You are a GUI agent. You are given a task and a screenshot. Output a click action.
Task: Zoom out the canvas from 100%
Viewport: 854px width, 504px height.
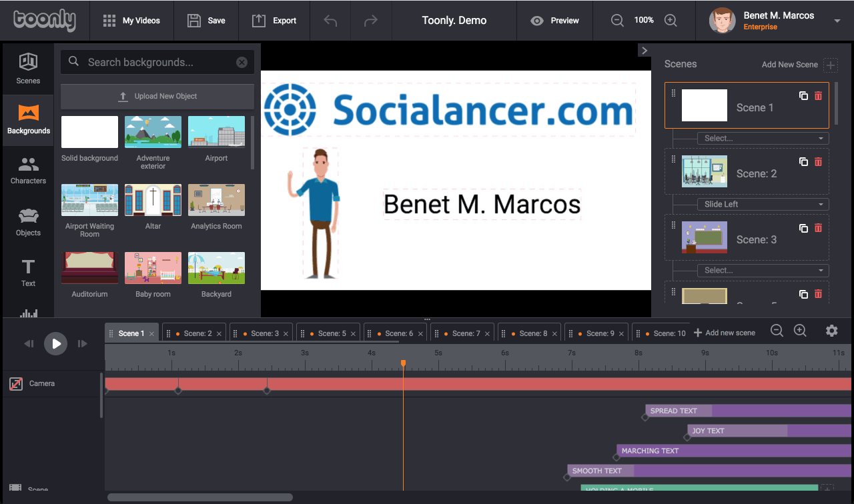618,21
